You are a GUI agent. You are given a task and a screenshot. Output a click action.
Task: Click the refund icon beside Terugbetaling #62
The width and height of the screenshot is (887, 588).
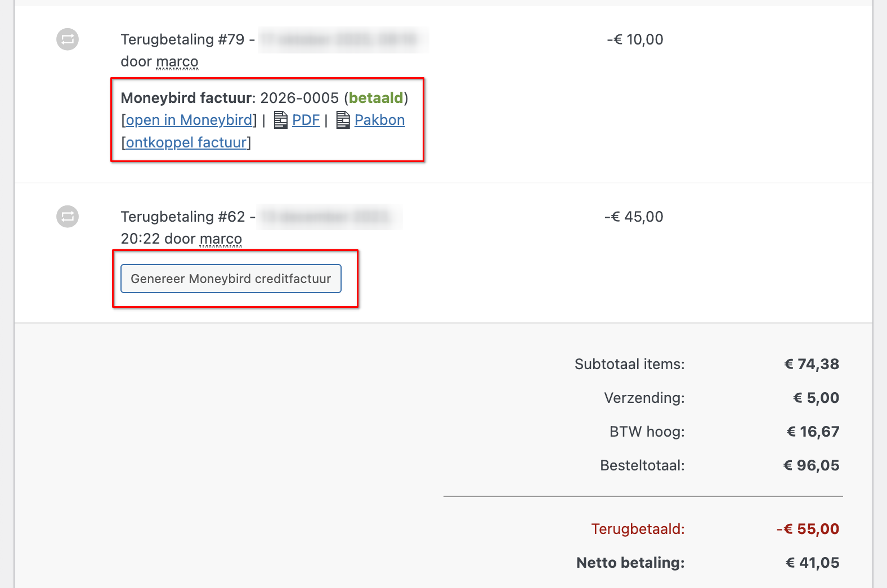point(68,217)
